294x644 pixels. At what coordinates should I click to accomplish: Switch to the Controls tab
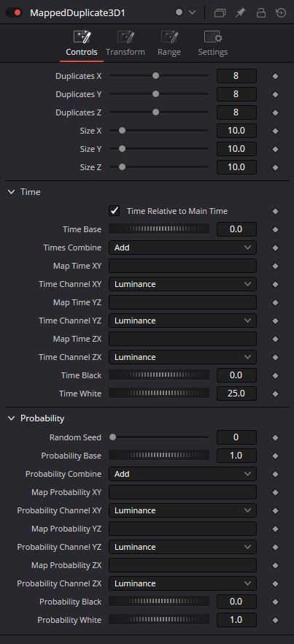[82, 44]
